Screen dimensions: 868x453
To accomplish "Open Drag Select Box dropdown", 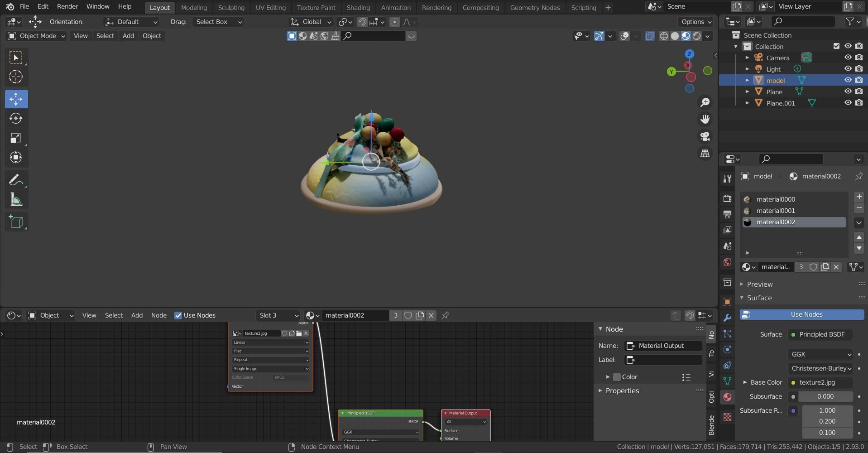I will [218, 22].
